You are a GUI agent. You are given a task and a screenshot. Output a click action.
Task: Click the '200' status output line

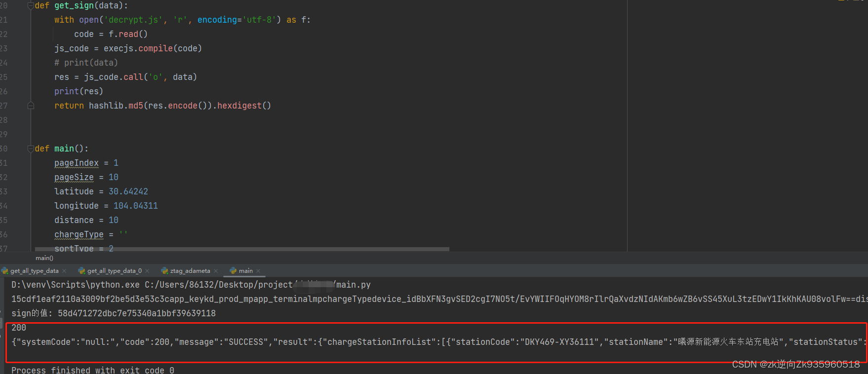19,328
